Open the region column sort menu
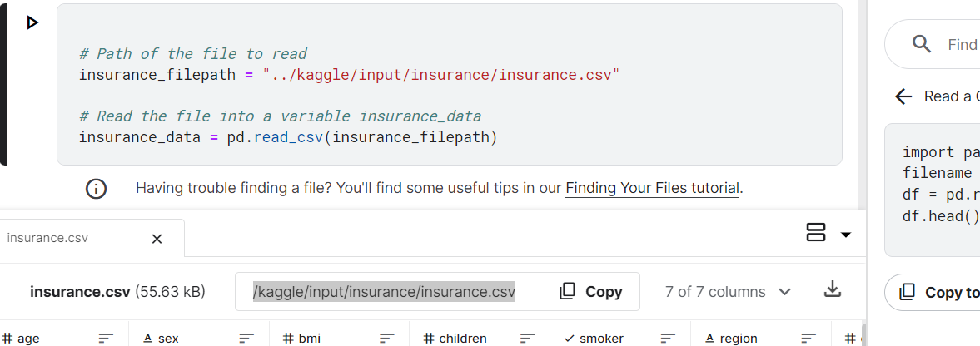 808,338
